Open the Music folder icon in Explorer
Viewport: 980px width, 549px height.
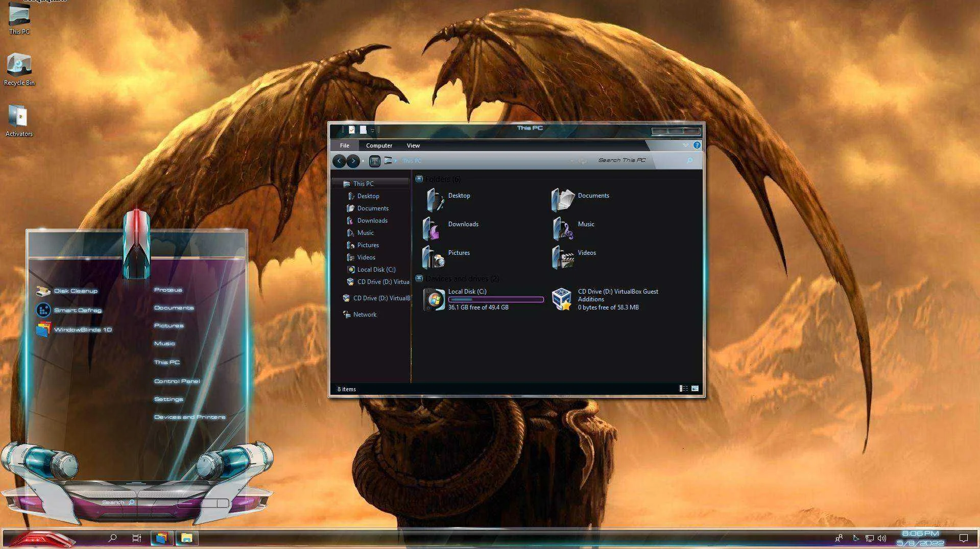[x=563, y=228]
